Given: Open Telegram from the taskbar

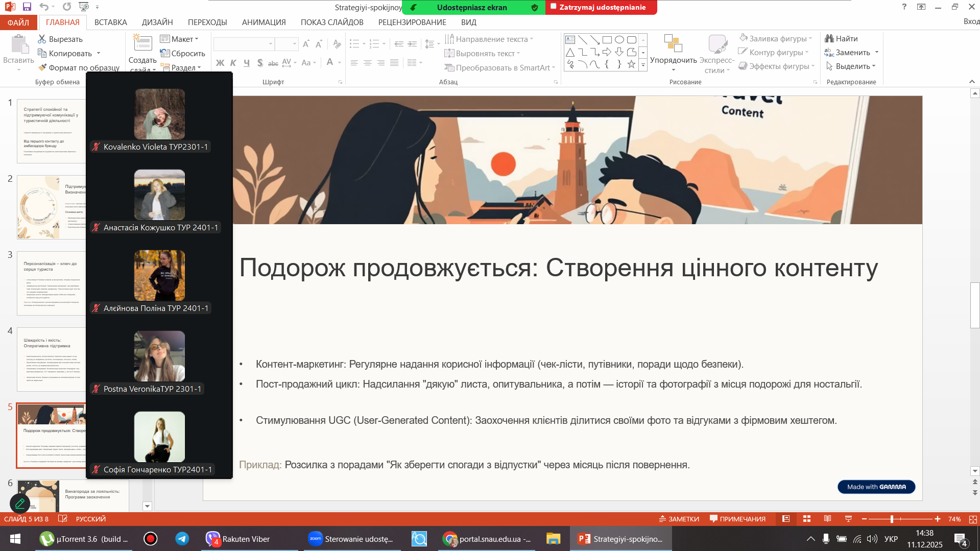Looking at the screenshot, I should (182, 539).
